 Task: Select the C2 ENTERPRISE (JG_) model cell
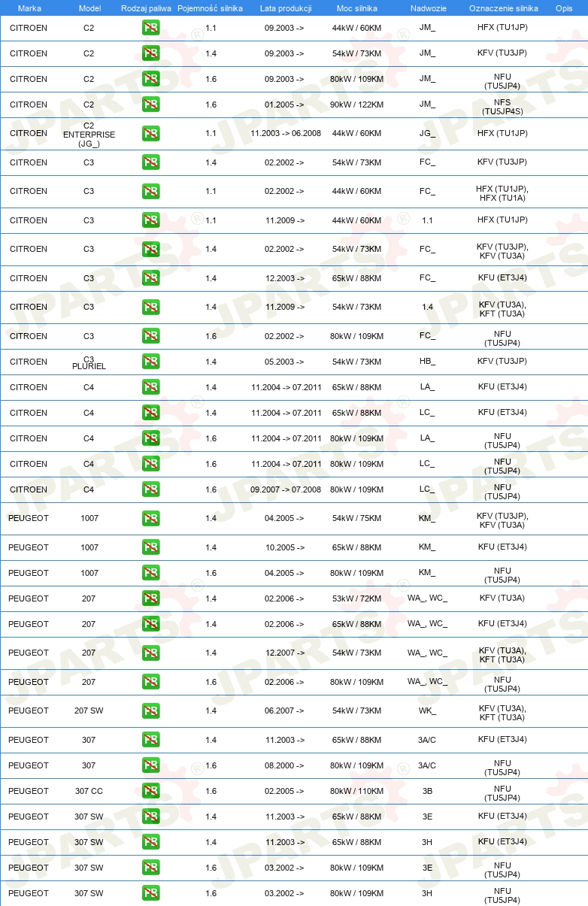click(89, 133)
